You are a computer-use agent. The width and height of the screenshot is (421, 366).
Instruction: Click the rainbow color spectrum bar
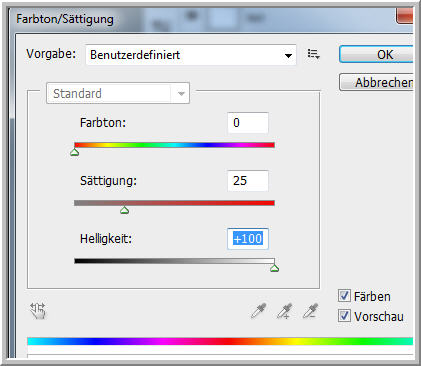pyautogui.click(x=220, y=341)
